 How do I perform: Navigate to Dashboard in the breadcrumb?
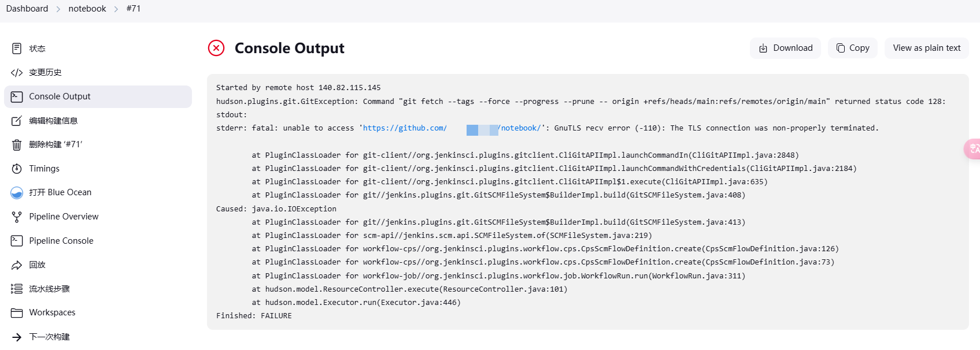27,9
